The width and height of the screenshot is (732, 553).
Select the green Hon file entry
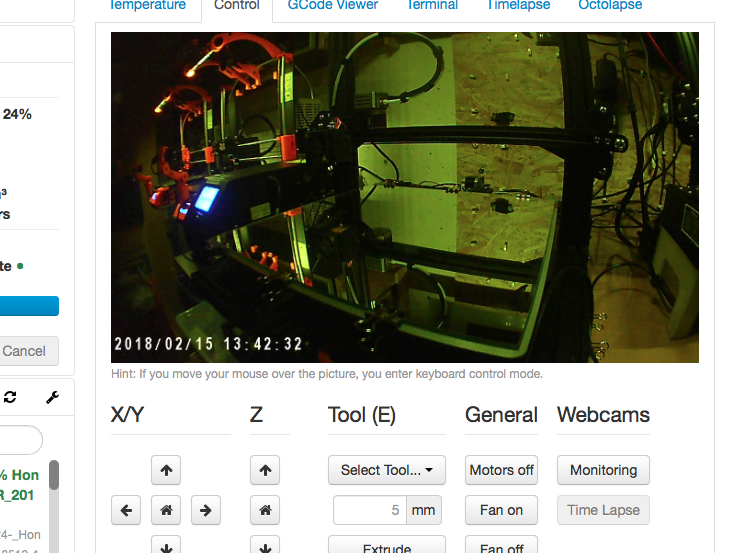coord(20,485)
